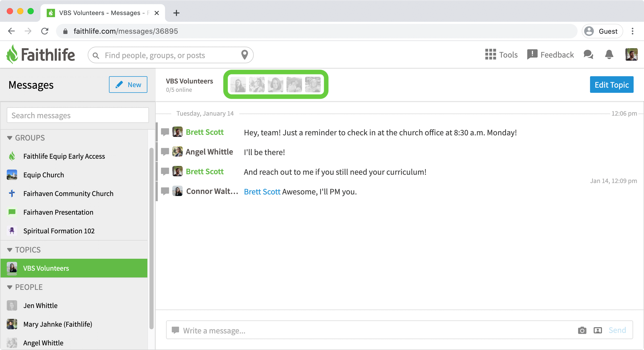Start a New message
Image resolution: width=644 pixels, height=350 pixels.
click(128, 85)
